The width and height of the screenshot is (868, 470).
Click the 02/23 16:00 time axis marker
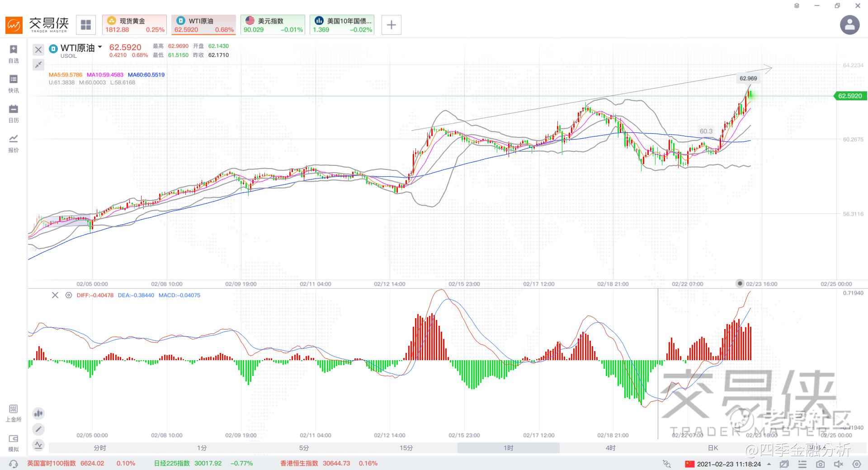point(762,284)
